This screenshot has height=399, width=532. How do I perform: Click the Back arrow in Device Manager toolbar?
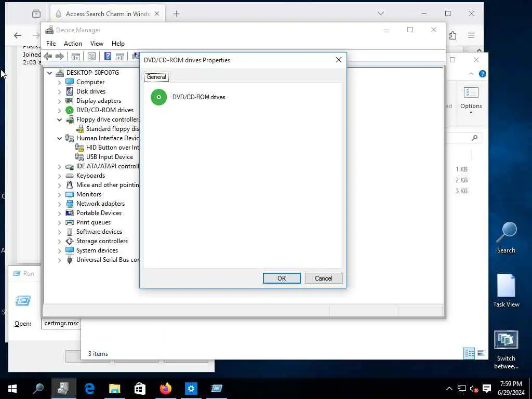(x=48, y=56)
